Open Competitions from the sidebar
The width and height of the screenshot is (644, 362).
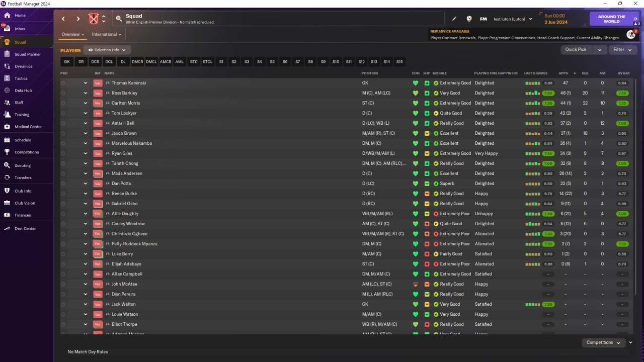tap(27, 152)
